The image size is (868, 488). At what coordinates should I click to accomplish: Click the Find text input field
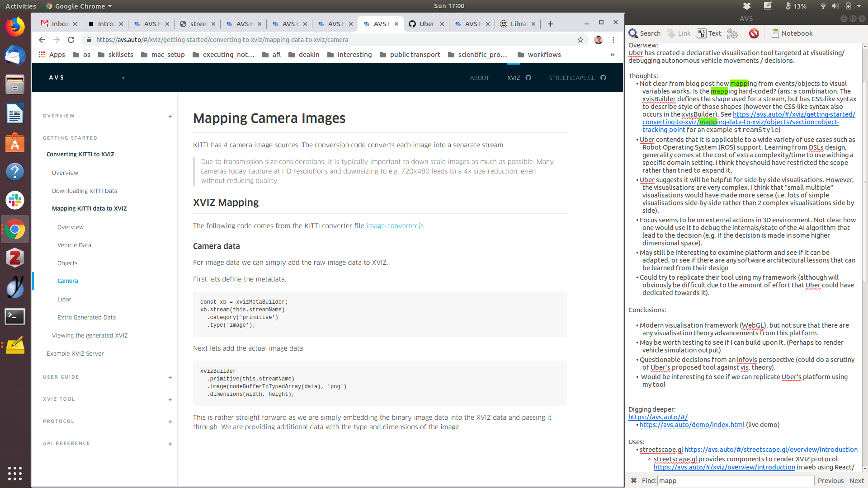[x=735, y=480]
